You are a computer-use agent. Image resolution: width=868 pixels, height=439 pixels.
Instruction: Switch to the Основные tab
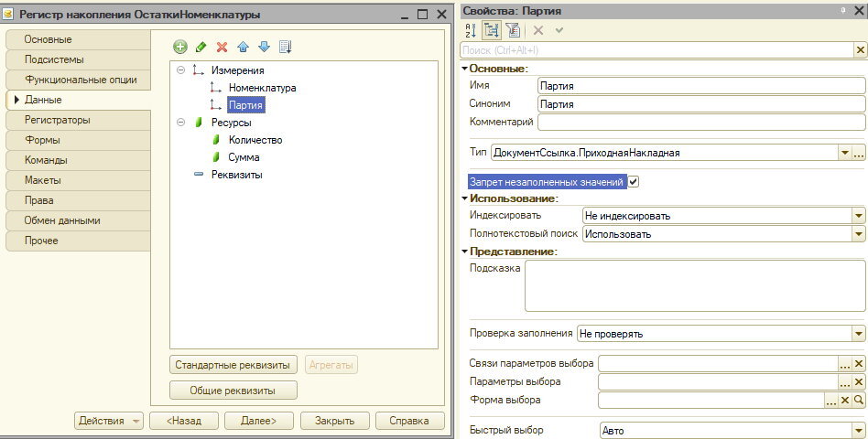[x=78, y=40]
